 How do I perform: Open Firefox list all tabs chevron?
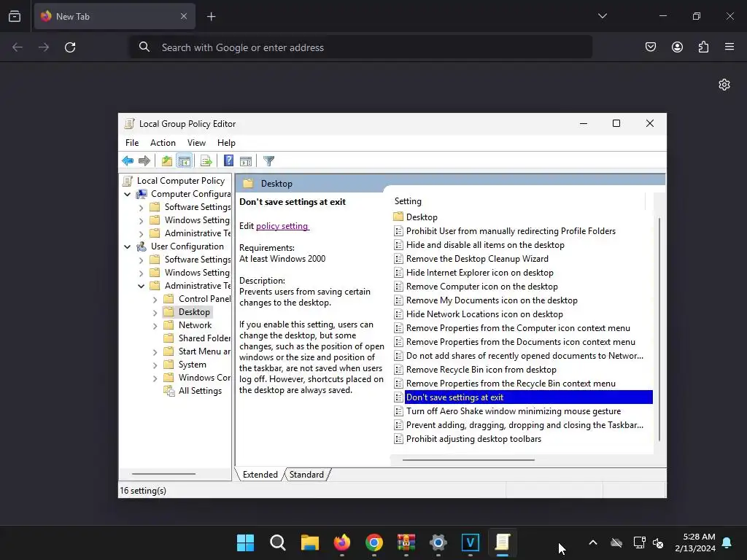pyautogui.click(x=602, y=16)
